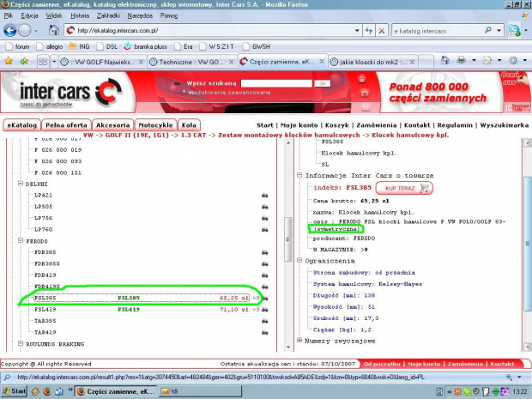
Task: Click the Inter Cars logo
Action: coord(70,93)
